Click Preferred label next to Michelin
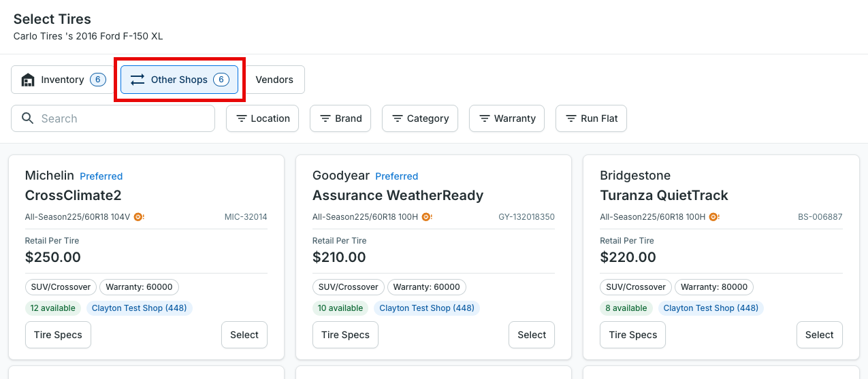868x379 pixels. point(101,176)
